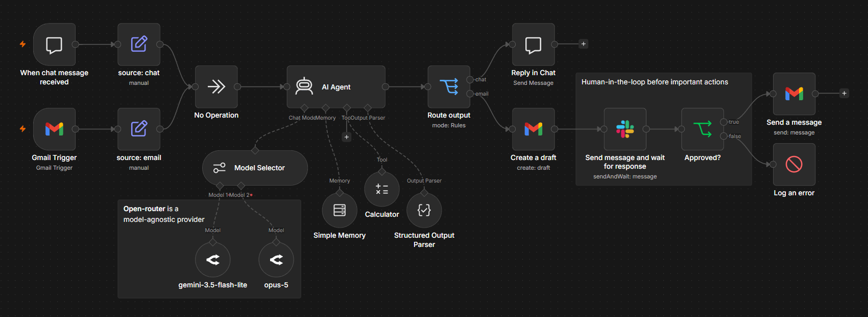Click the Model 2 connector on Model Selector
The image size is (868, 317).
[x=241, y=186]
